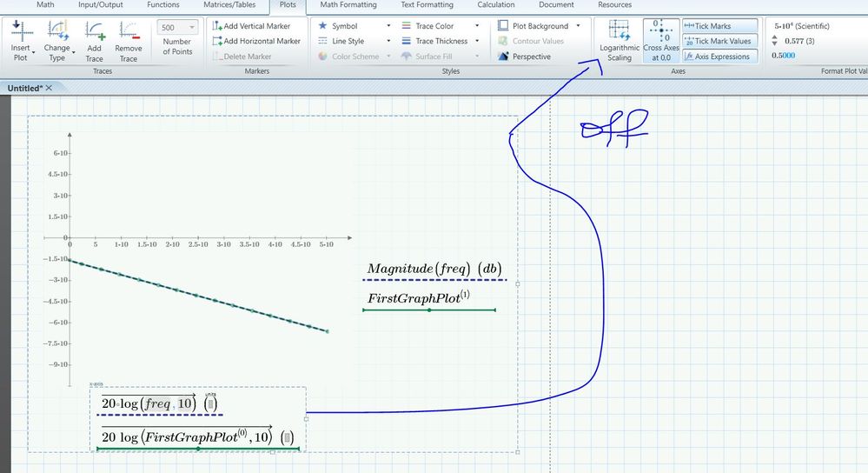Open the Resources ribbon tab
Screen dimensions: 868x473
(614, 5)
